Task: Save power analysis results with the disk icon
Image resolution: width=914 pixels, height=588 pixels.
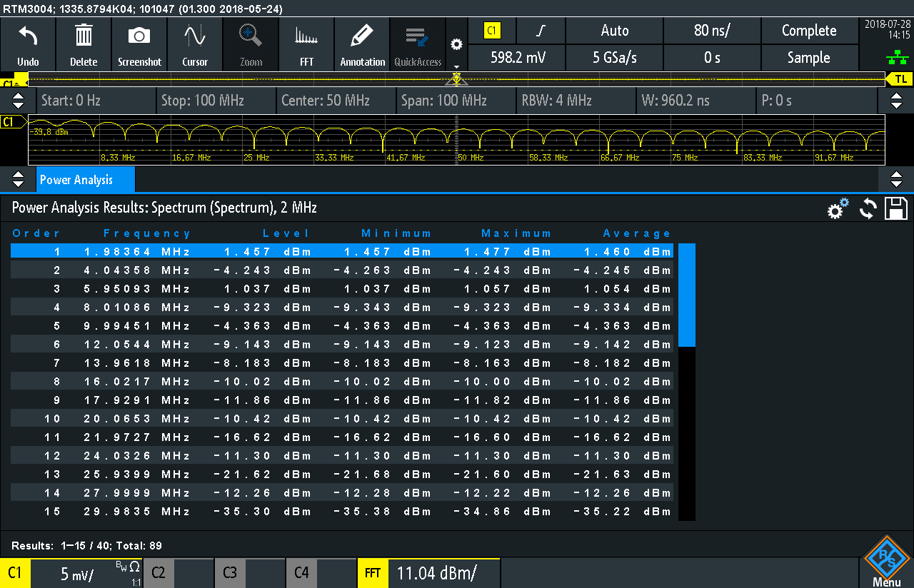Action: point(896,208)
